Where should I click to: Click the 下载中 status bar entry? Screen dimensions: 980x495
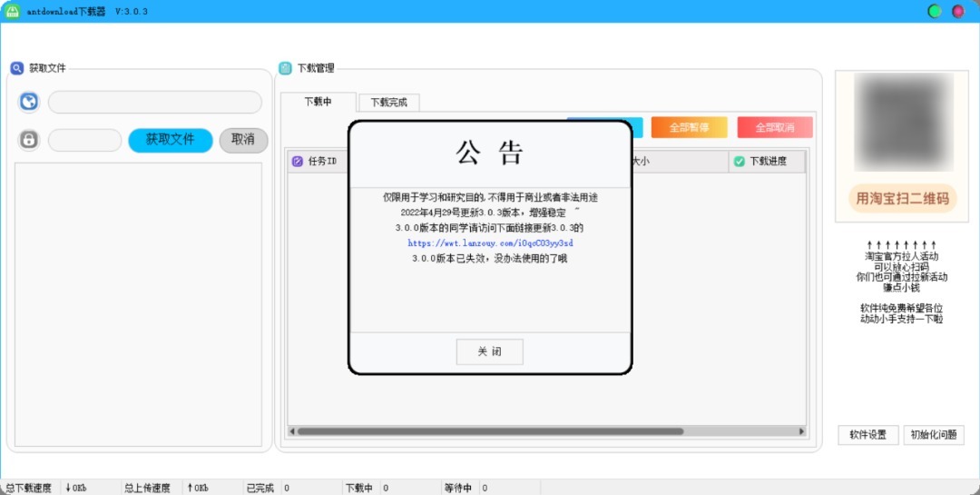click(x=359, y=488)
